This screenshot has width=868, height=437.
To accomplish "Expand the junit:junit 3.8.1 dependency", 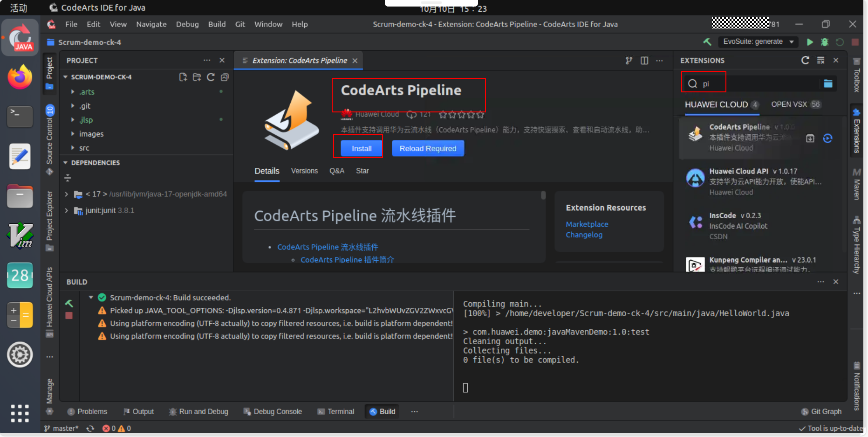I will 67,210.
